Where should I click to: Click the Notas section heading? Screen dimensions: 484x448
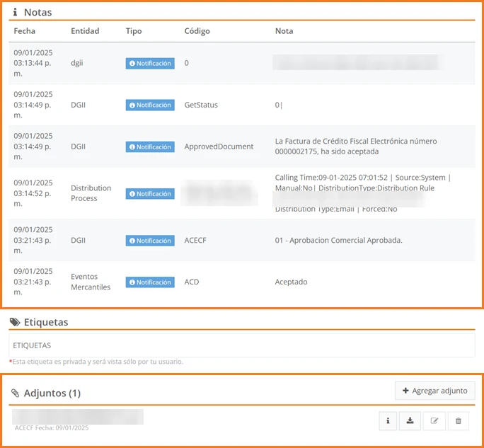(38, 12)
